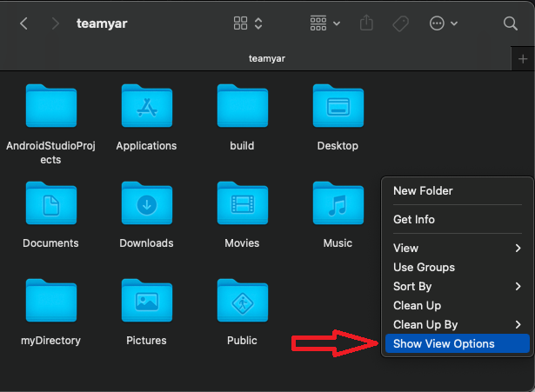Open the Group By toolbar dropdown
This screenshot has height=392, width=535.
click(x=325, y=23)
